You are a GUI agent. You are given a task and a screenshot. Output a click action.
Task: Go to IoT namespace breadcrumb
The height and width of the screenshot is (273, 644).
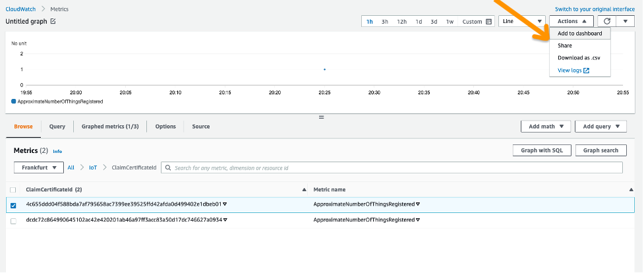pos(93,167)
